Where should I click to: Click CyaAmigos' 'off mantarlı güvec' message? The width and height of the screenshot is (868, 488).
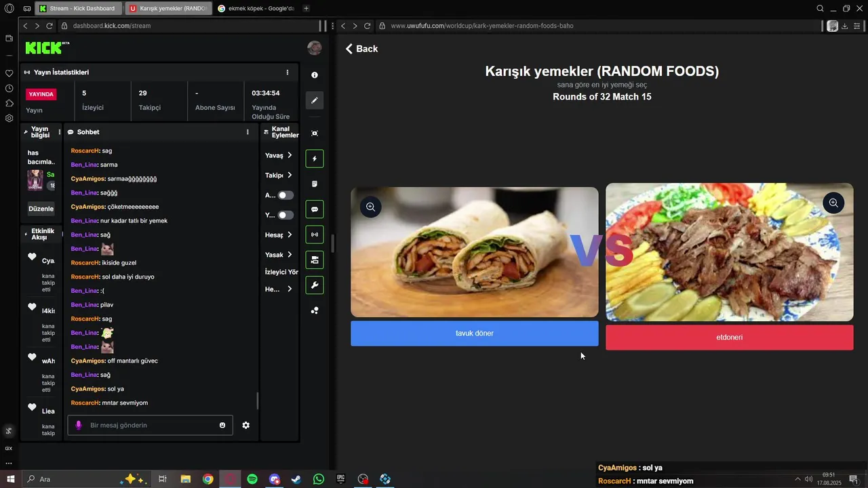[x=115, y=361]
